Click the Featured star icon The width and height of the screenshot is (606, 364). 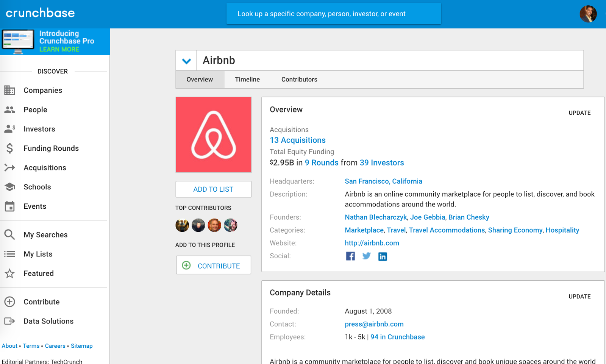coord(9,273)
